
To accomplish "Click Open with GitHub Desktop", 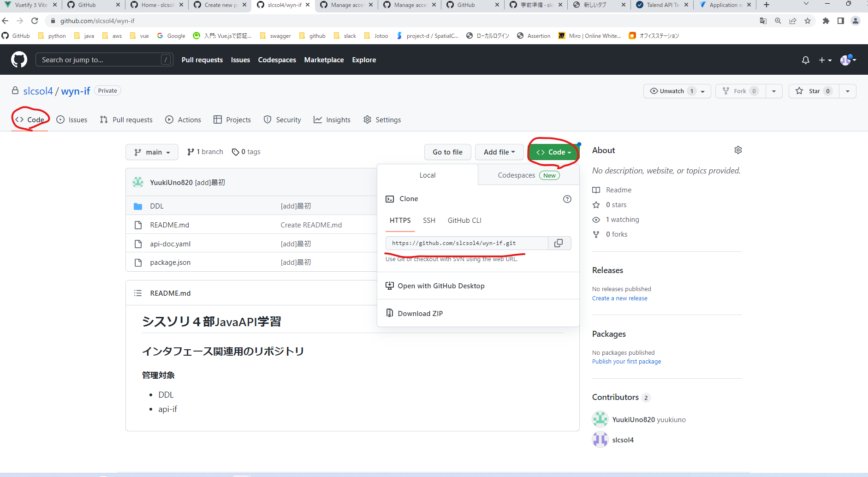I will pyautogui.click(x=435, y=286).
